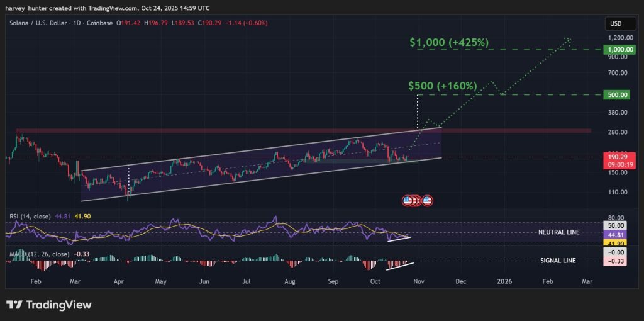Image resolution: width=644 pixels, height=321 pixels.
Task: Click the SIGNAL LINE text annotation
Action: click(558, 260)
